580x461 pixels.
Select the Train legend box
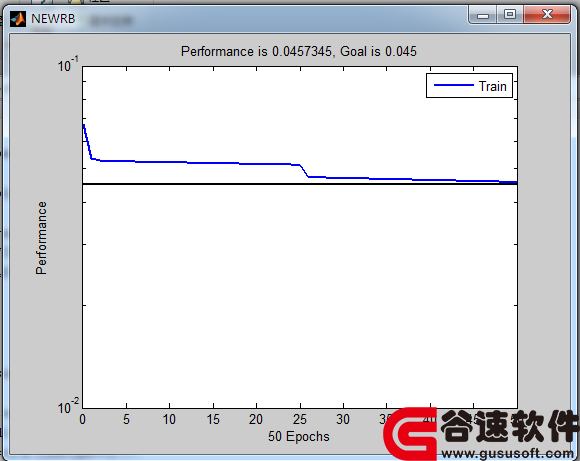coord(469,85)
